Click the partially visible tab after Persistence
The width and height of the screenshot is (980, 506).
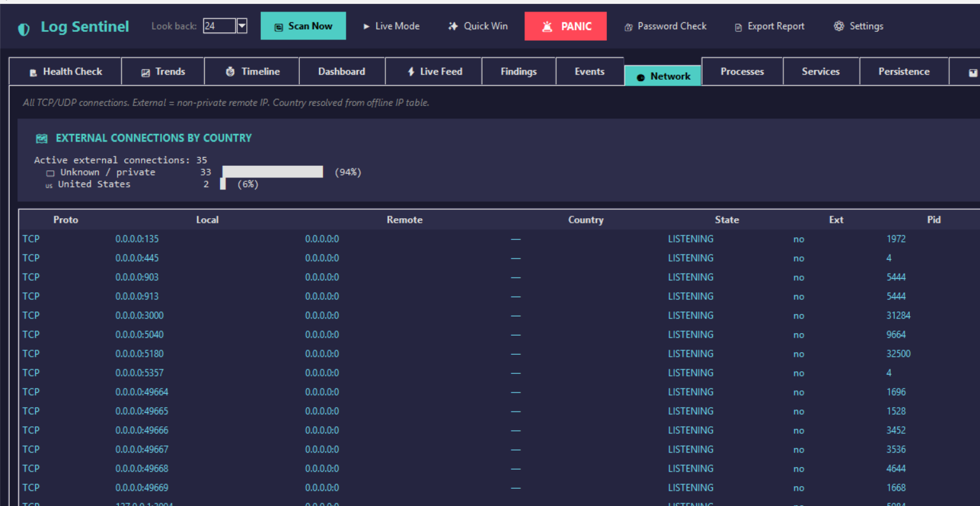click(965, 71)
